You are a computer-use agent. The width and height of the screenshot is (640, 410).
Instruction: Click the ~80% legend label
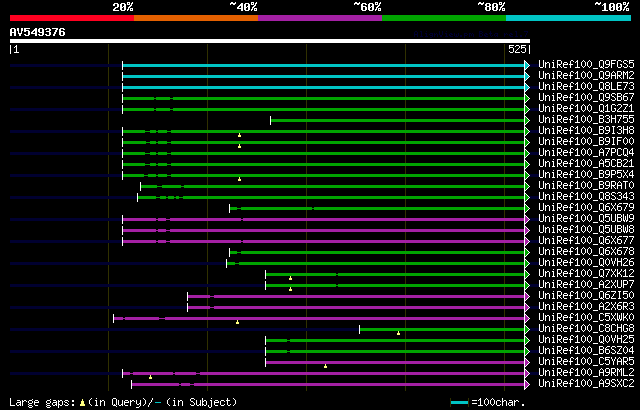491,7
